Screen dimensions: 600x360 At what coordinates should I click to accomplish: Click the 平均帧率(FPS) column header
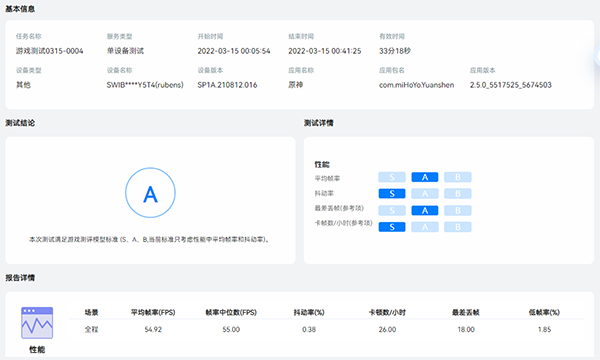[153, 313]
